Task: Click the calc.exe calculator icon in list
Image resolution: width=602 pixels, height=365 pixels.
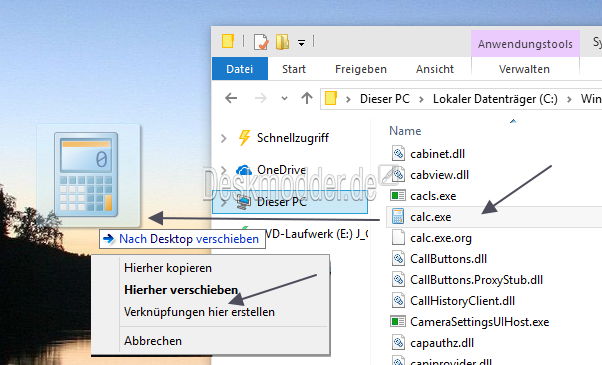Action: [398, 217]
